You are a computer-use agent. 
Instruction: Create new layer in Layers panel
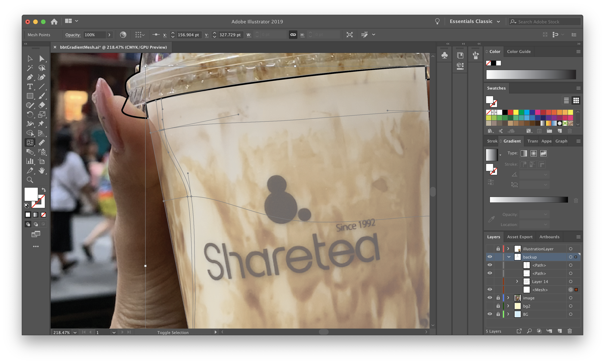tap(560, 331)
